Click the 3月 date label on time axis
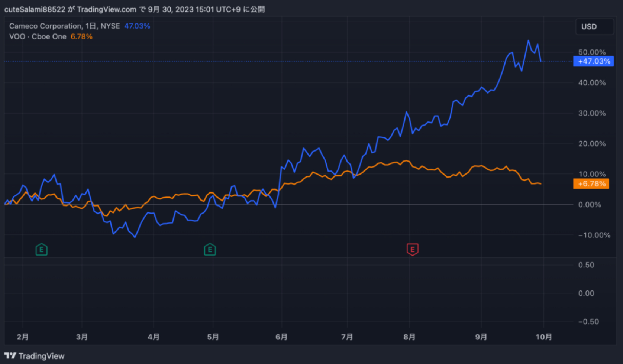623x364 pixels. pos(82,337)
